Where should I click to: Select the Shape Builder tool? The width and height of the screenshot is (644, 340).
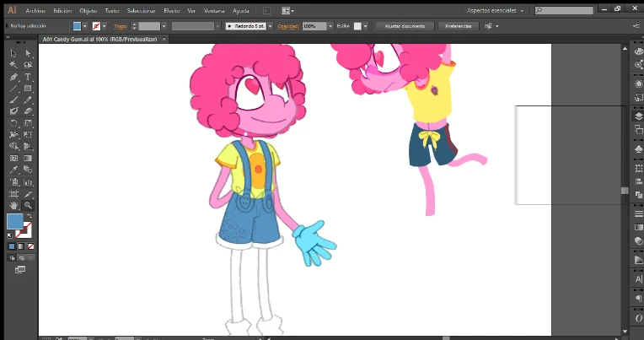(13, 146)
